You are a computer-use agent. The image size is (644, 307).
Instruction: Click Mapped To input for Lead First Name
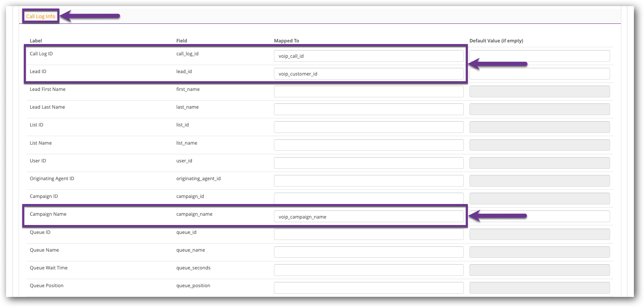pyautogui.click(x=368, y=92)
